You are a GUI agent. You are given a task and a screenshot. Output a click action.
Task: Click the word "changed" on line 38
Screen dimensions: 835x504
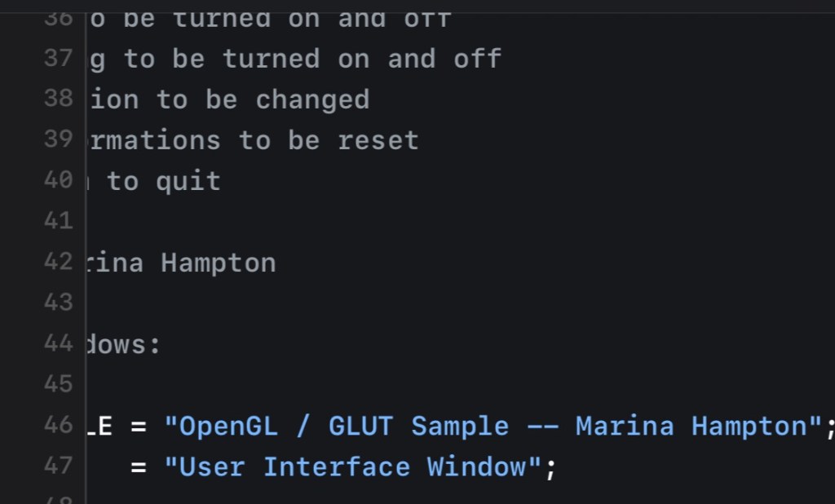click(x=312, y=99)
